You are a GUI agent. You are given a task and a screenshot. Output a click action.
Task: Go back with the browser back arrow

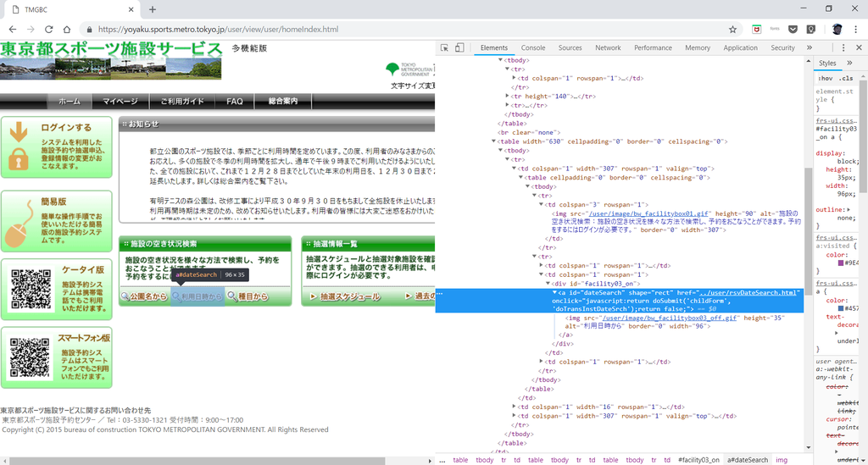(x=12, y=30)
